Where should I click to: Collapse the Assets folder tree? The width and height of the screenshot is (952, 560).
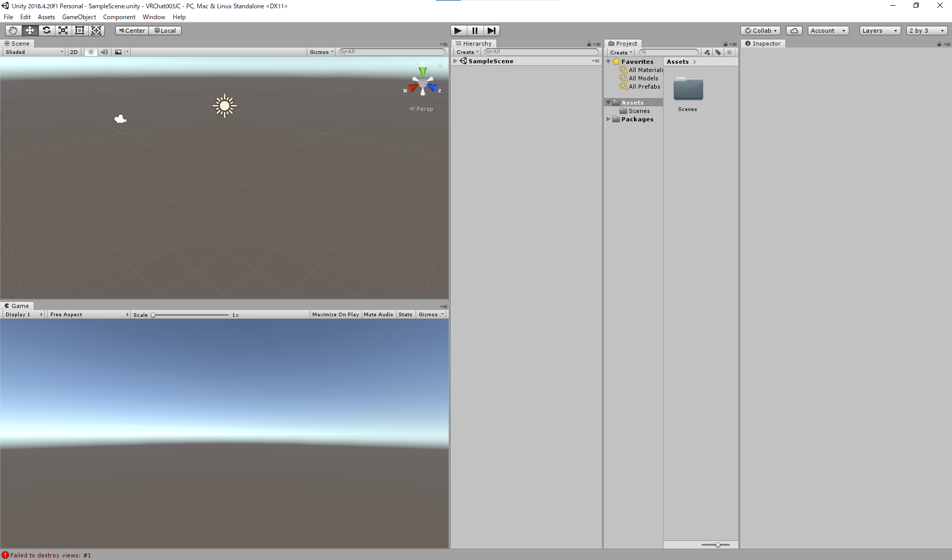coord(609,103)
